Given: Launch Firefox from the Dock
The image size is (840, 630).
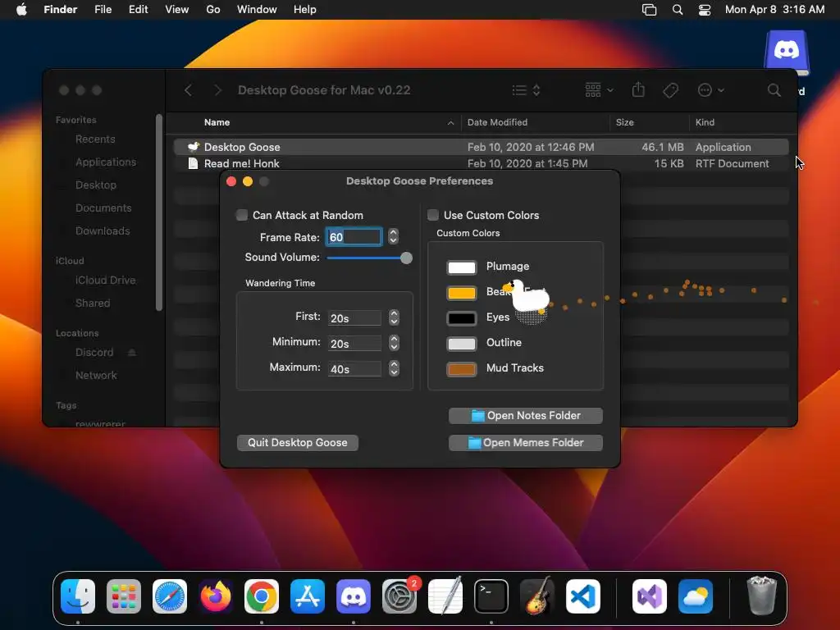Looking at the screenshot, I should [216, 596].
